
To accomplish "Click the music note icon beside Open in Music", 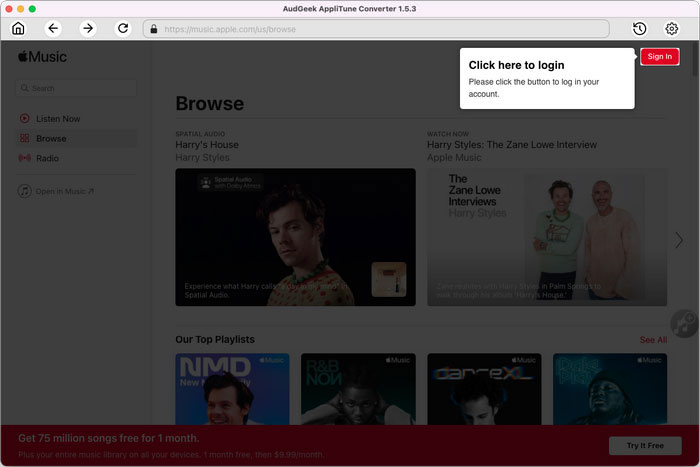I will 25,191.
